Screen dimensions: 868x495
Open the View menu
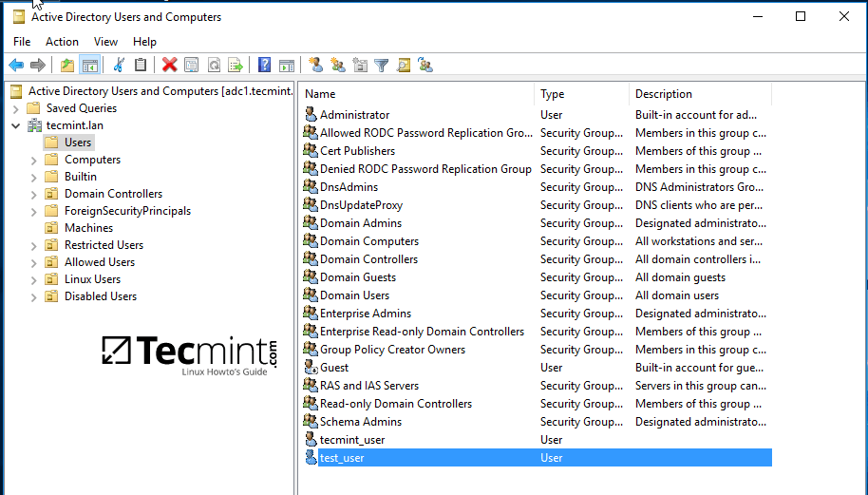point(105,42)
